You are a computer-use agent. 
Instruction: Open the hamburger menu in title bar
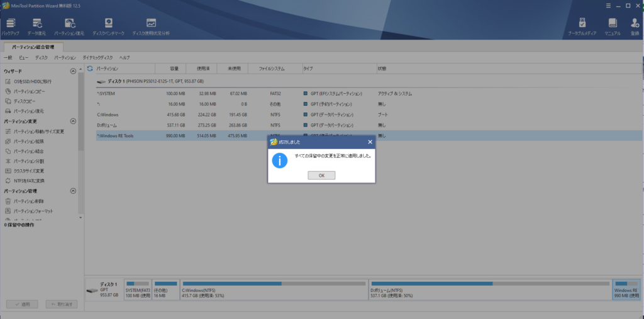(x=608, y=5)
